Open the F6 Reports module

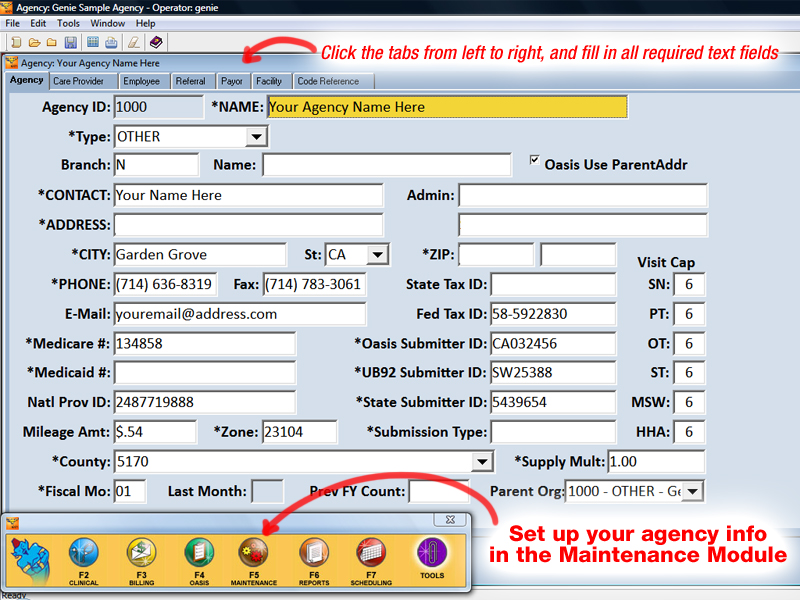[x=314, y=560]
